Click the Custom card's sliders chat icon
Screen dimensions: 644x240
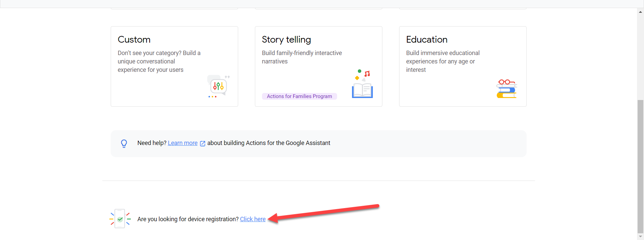click(218, 86)
